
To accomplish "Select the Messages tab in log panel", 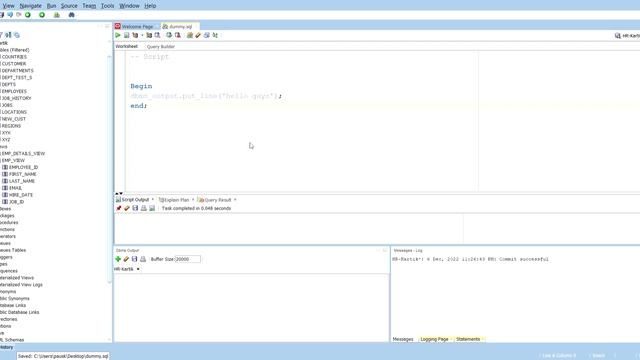I will (403, 339).
